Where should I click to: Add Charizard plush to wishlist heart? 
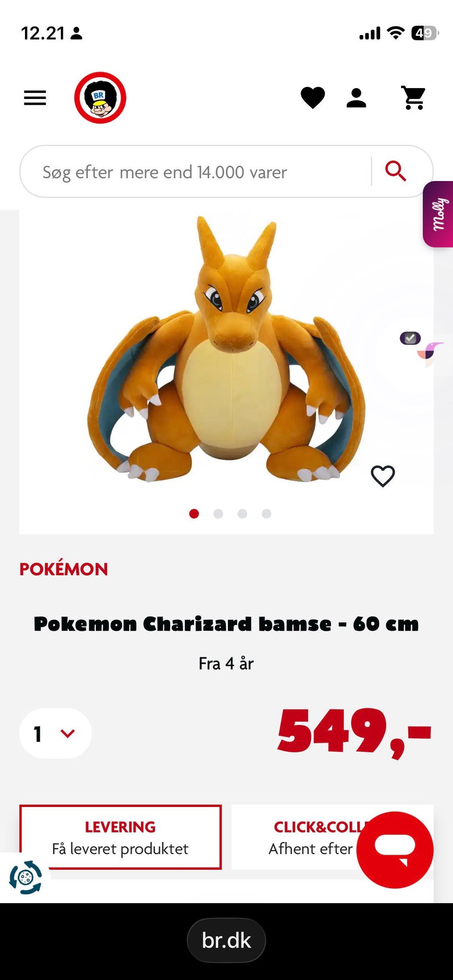click(x=383, y=476)
